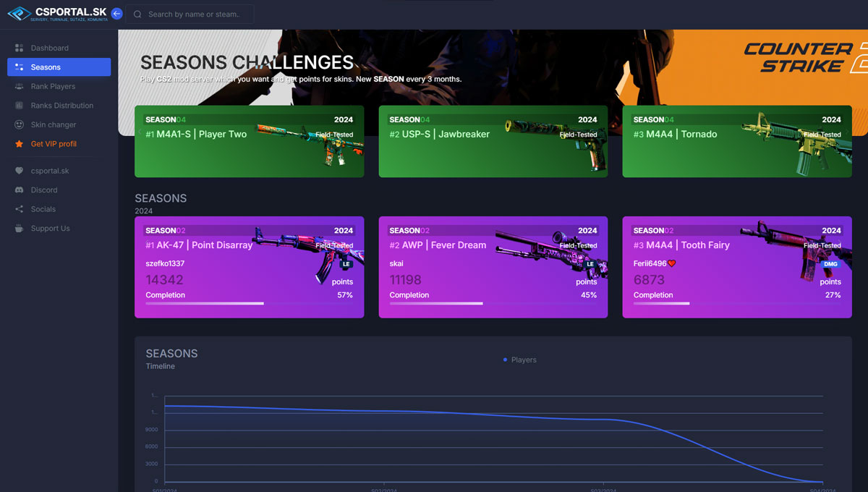The image size is (868, 492).
Task: Toggle the Players series in chart legend
Action: (519, 360)
